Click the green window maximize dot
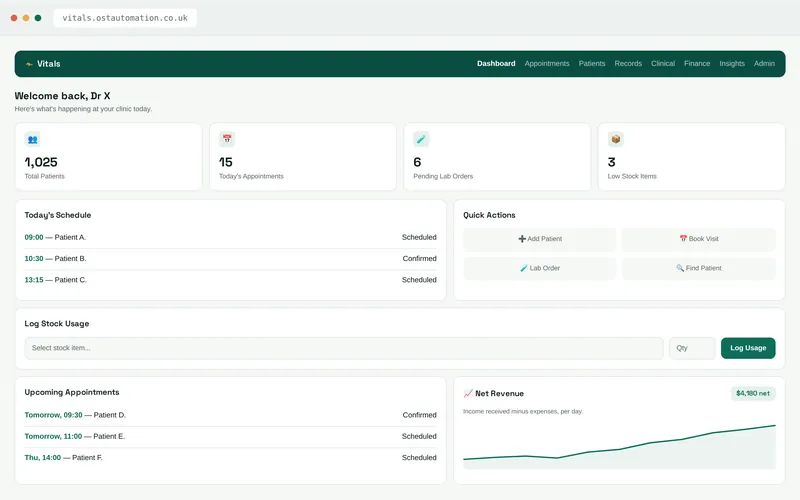The width and height of the screenshot is (800, 500). click(38, 18)
